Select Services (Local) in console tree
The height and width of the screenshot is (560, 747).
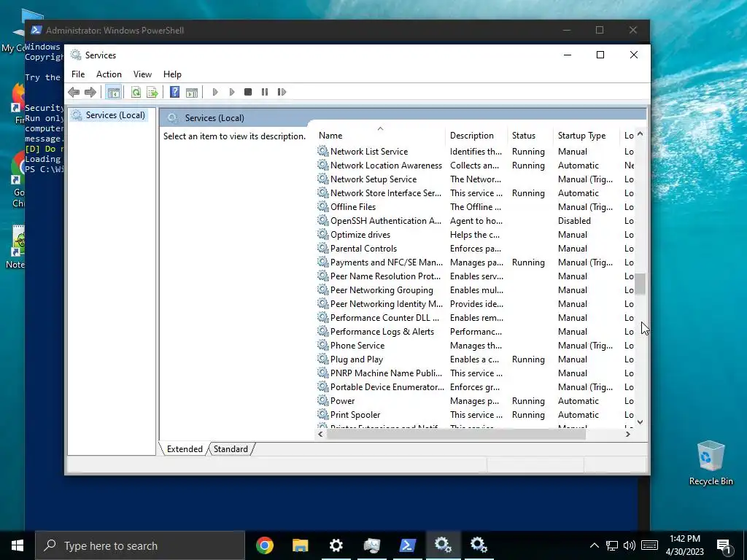point(115,115)
